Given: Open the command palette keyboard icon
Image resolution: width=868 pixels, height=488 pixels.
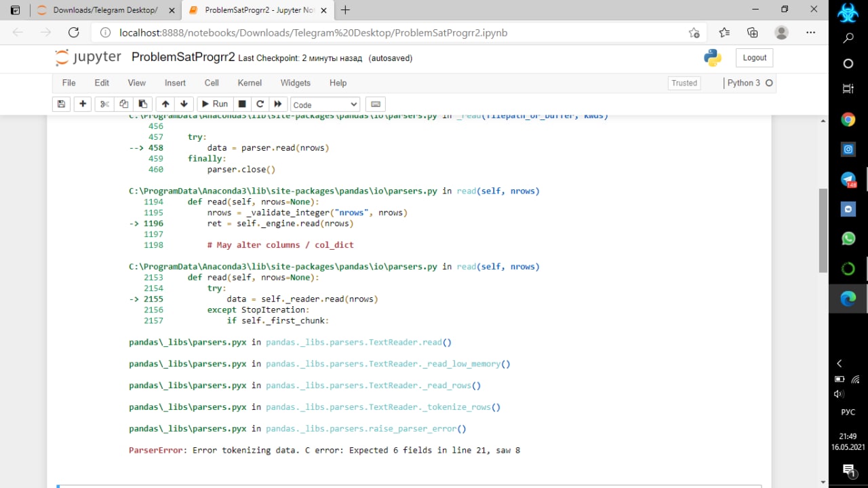Looking at the screenshot, I should pyautogui.click(x=375, y=105).
